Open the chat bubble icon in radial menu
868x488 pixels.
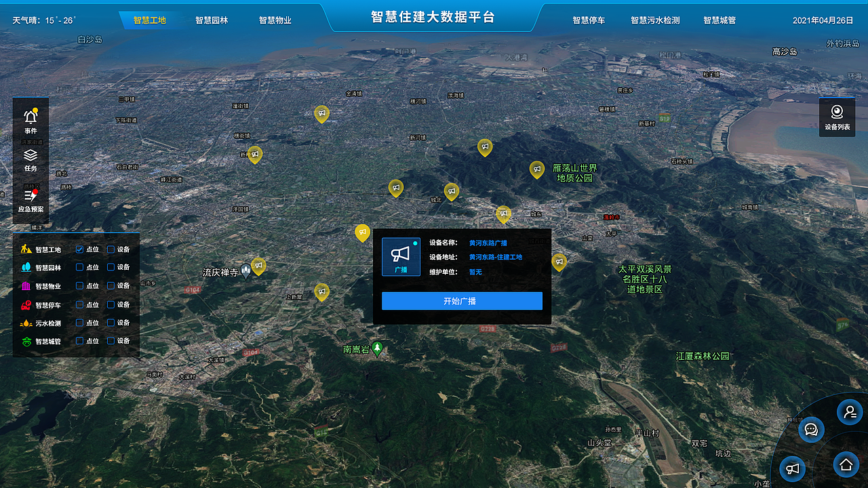tap(811, 429)
